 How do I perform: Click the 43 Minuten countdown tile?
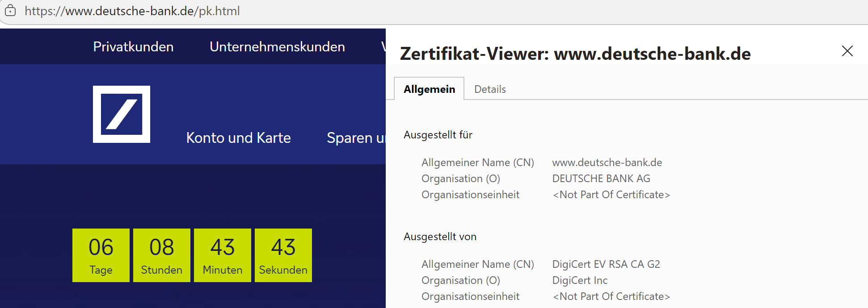(223, 255)
